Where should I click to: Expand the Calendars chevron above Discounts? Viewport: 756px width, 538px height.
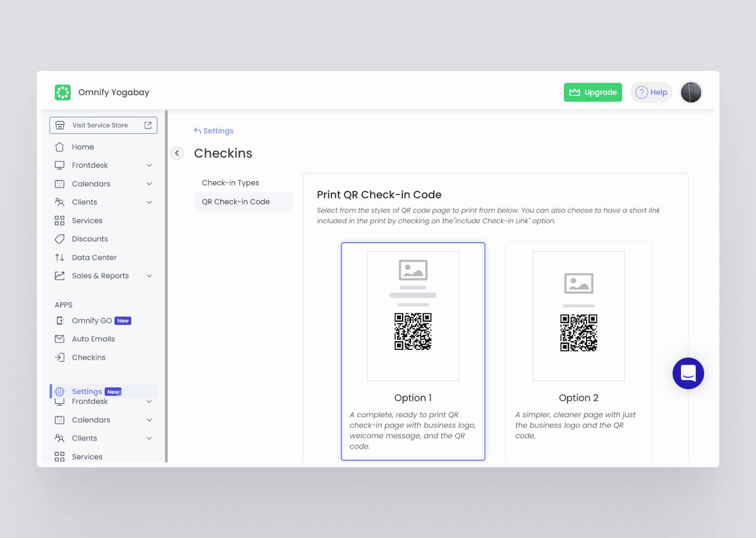point(149,184)
